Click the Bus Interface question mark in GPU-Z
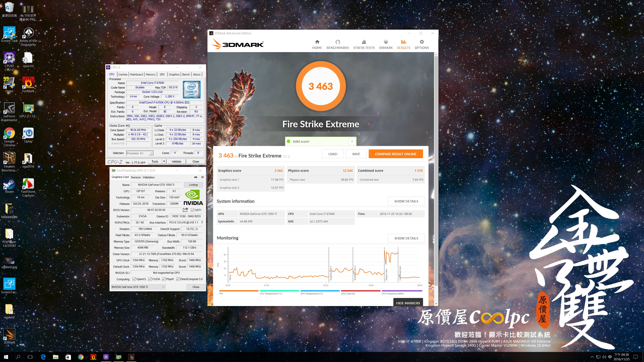Image resolution: width=644 pixels, height=362 pixels. (202, 222)
